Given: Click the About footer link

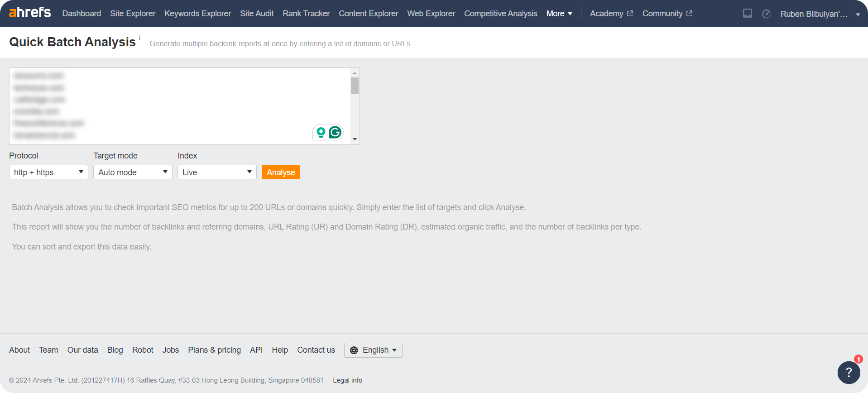Looking at the screenshot, I should 19,350.
